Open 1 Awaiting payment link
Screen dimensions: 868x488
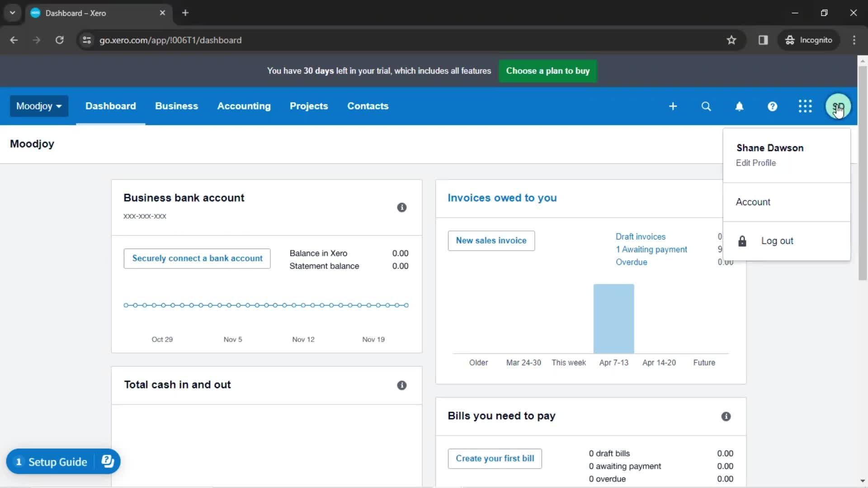point(651,249)
